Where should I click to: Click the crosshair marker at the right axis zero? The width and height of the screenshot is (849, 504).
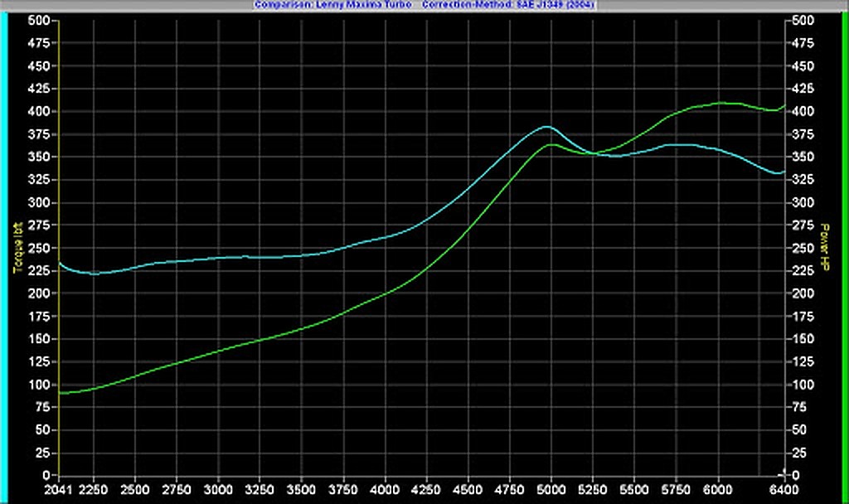[x=781, y=472]
